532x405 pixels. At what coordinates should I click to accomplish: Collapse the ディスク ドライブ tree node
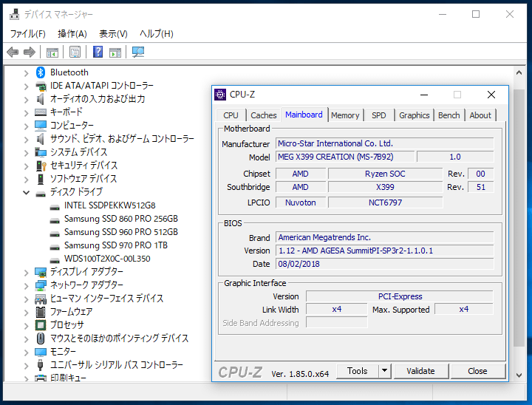[26, 192]
